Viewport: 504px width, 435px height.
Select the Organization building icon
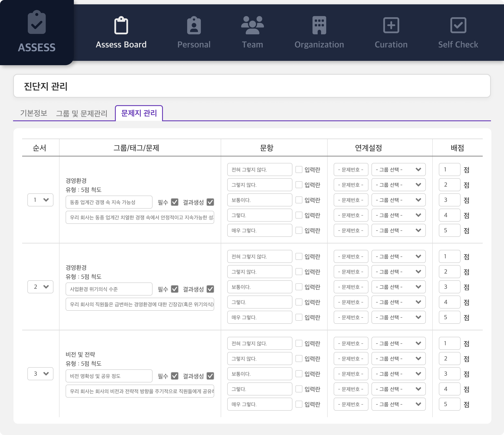tap(319, 25)
